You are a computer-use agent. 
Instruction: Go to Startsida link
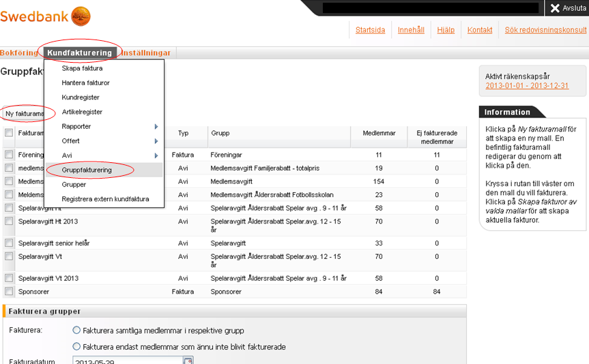pyautogui.click(x=370, y=30)
